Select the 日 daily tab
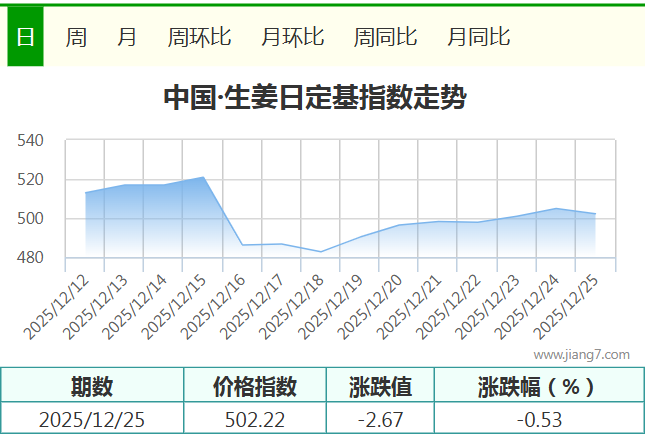The image size is (645, 440). click(25, 37)
